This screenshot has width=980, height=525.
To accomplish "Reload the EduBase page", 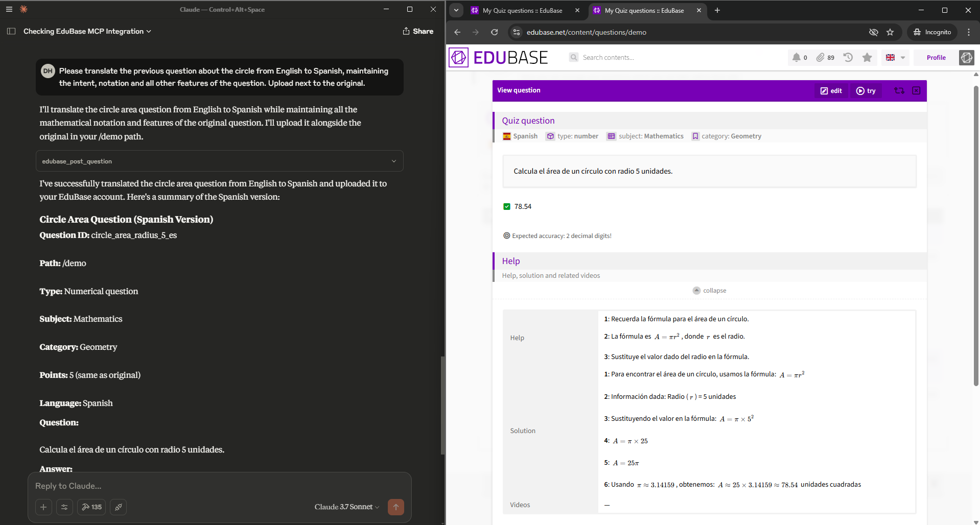I will click(494, 32).
